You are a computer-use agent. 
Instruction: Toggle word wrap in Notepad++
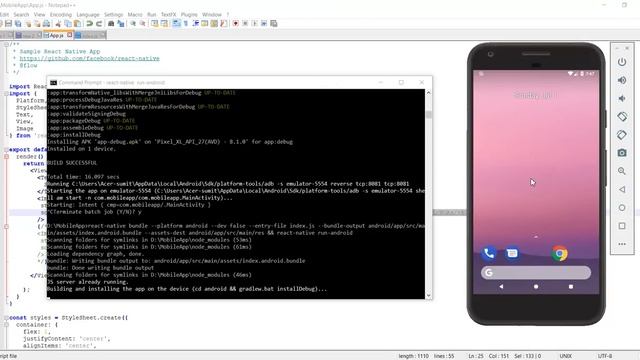tap(176, 24)
